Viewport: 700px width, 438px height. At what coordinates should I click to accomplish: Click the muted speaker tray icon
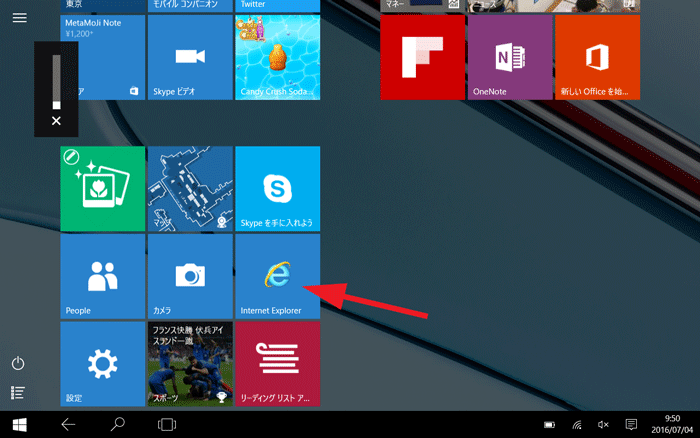point(603,425)
